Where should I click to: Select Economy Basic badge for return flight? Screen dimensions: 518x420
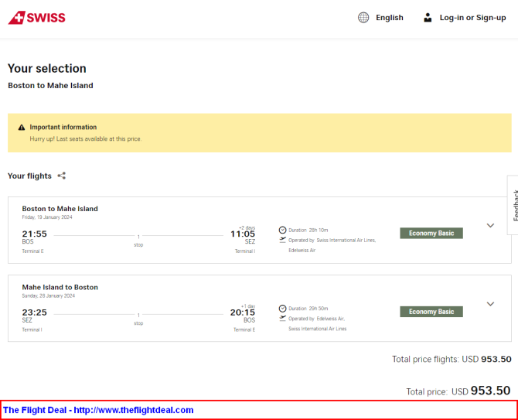click(431, 312)
